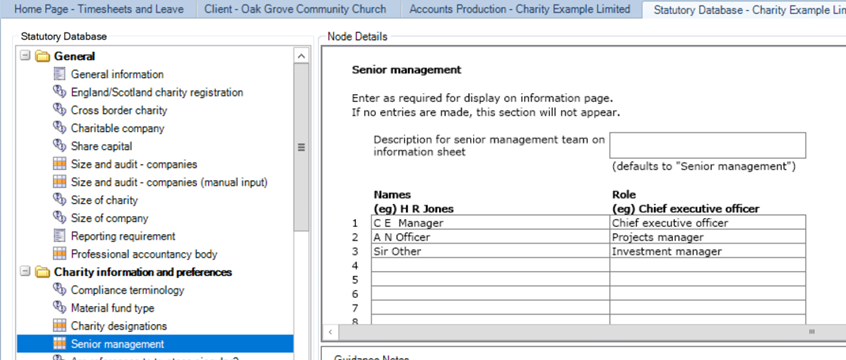Click the name cell 'C E Manager'
This screenshot has width=846, height=360.
tap(490, 222)
